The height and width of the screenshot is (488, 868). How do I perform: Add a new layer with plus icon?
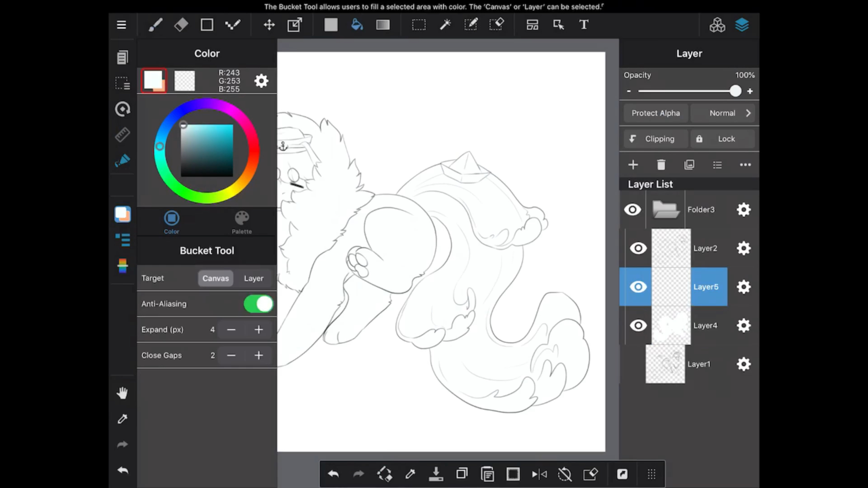click(633, 165)
